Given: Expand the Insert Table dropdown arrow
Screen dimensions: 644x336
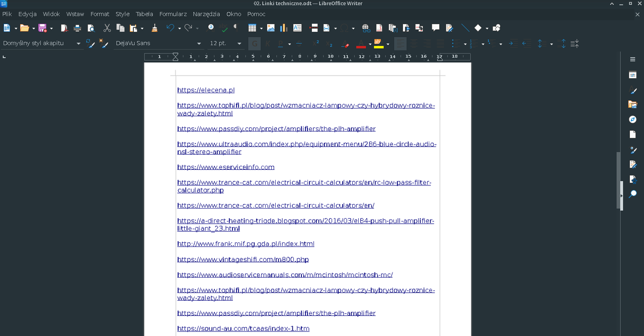Looking at the screenshot, I should [x=261, y=28].
